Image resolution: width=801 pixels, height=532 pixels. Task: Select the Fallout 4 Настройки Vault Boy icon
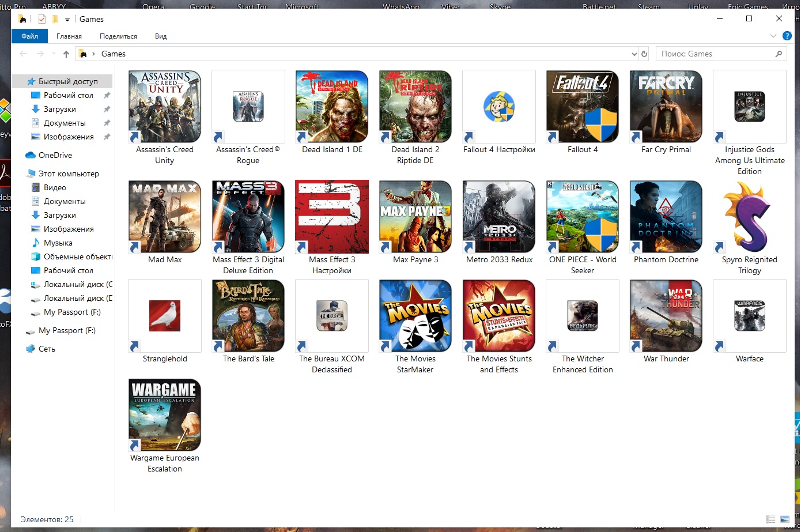point(499,107)
